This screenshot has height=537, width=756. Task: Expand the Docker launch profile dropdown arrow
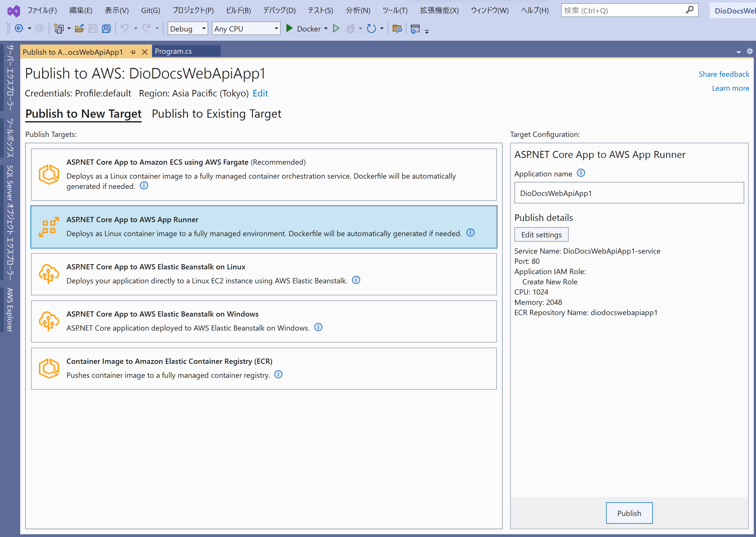point(326,29)
